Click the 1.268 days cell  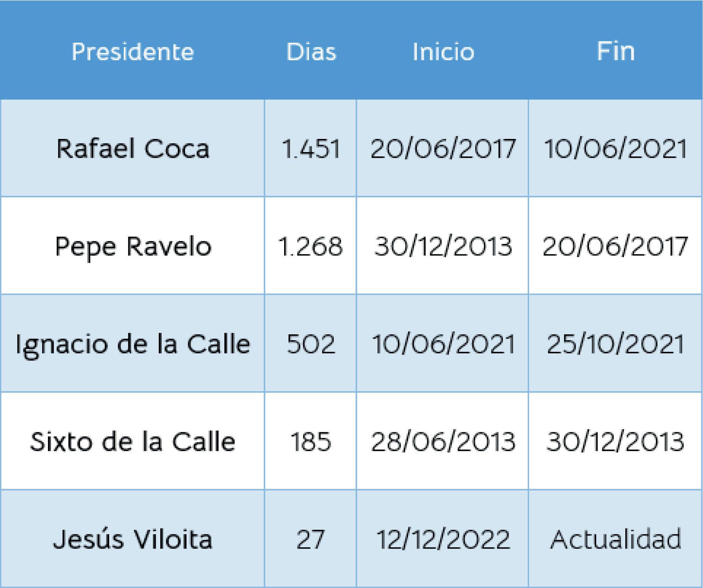[x=310, y=246]
